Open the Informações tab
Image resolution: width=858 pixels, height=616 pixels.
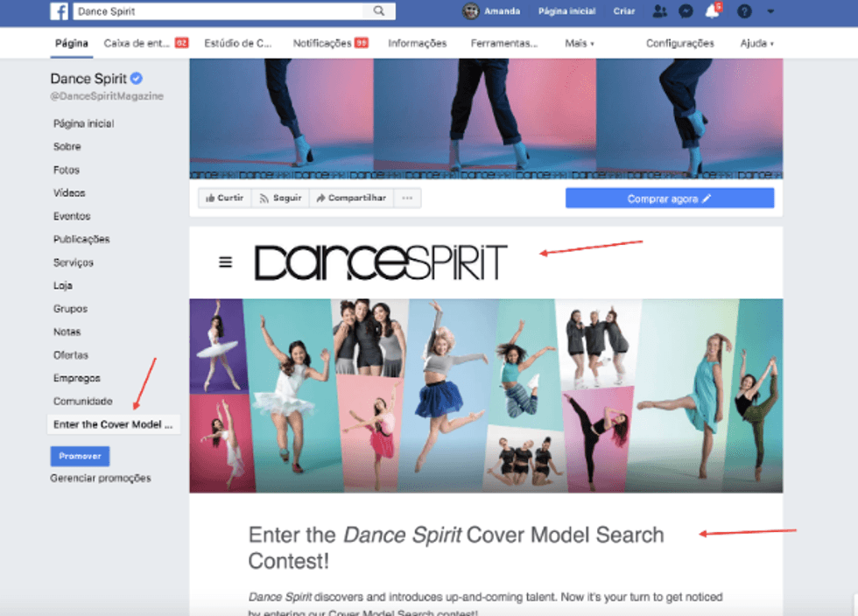click(417, 43)
